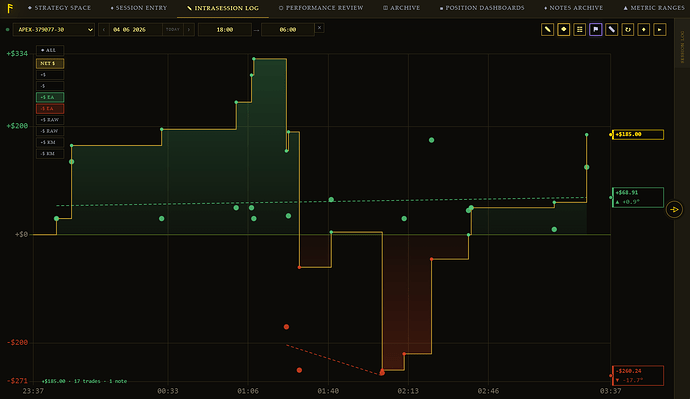Toggle the -$ RAW series filter
The height and width of the screenshot is (399, 690).
pos(50,131)
